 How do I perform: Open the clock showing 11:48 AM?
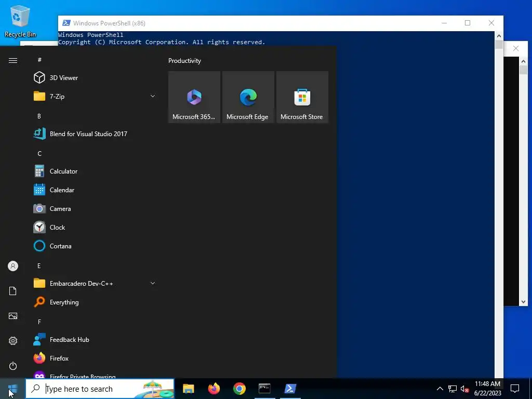point(487,389)
